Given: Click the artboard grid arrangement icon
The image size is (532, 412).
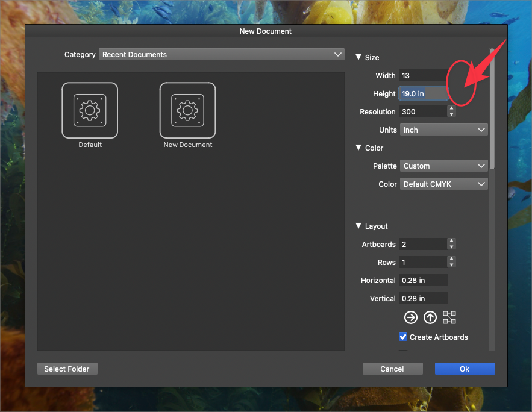Looking at the screenshot, I should (x=449, y=317).
